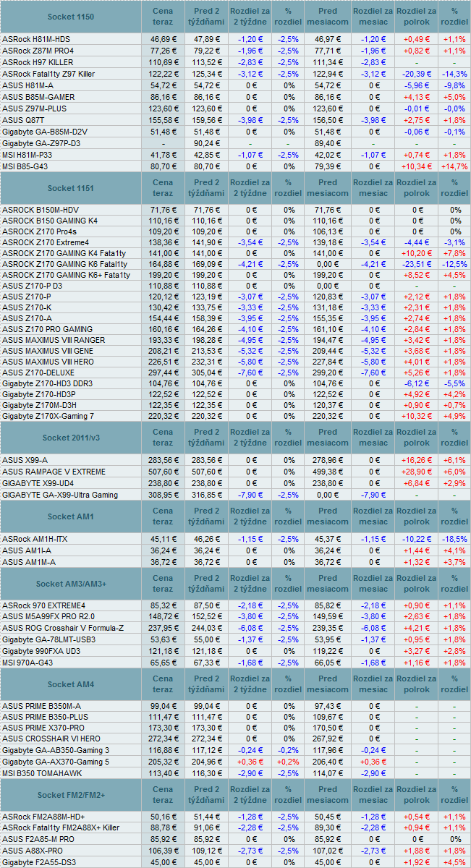Select ASRock FM2A88M-HD+ product name
471x868 pixels.
click(x=43, y=816)
